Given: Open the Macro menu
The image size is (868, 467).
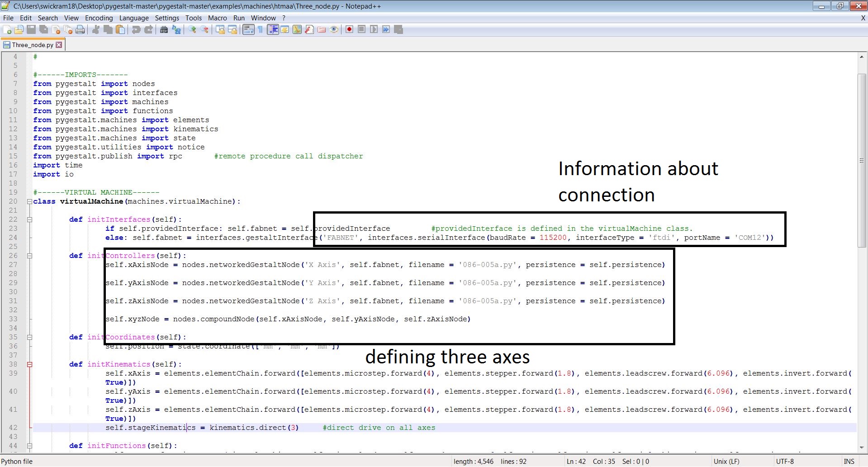Looking at the screenshot, I should [218, 18].
